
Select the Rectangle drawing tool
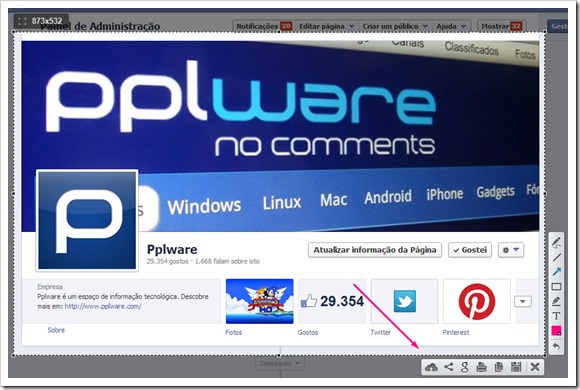556,286
